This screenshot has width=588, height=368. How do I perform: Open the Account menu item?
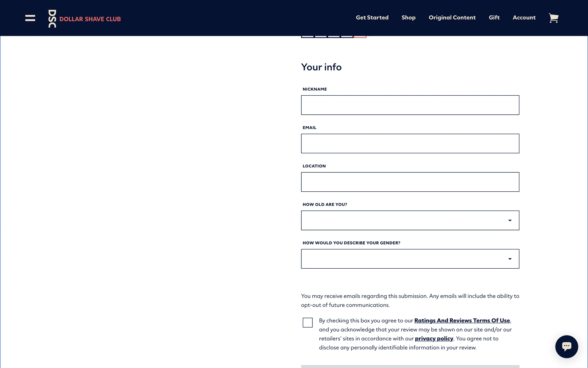point(524,18)
